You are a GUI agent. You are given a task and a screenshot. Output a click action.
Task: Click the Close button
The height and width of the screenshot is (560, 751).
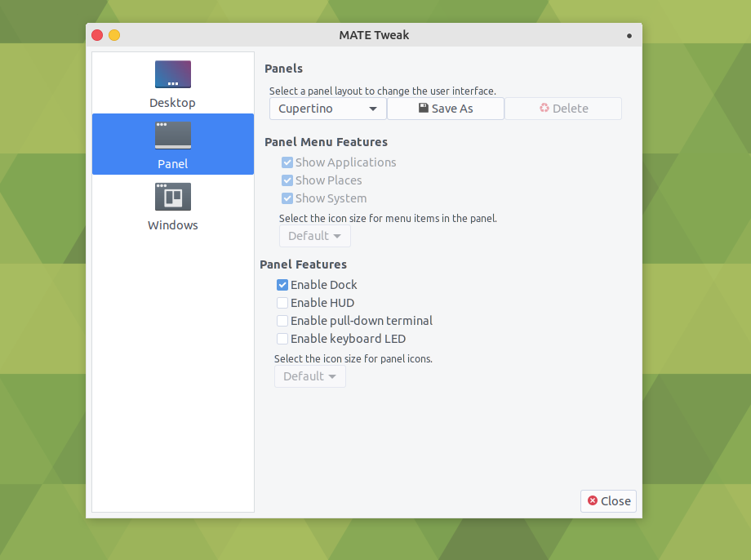pos(608,501)
